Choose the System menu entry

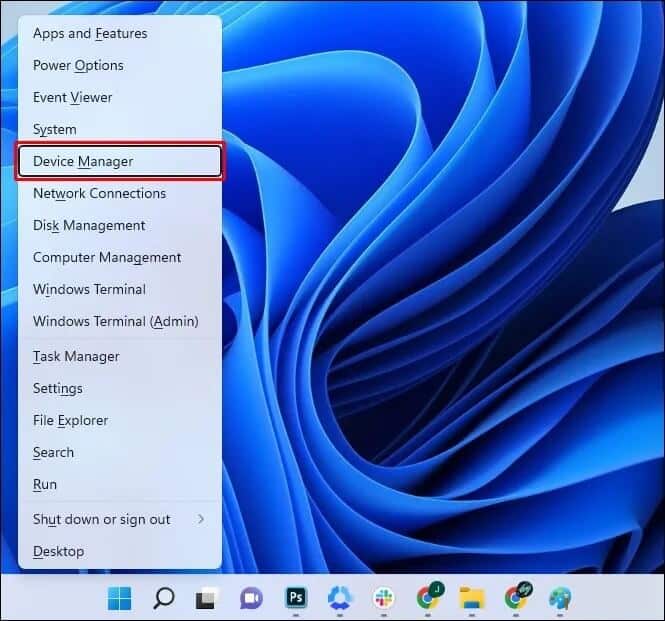pos(120,129)
